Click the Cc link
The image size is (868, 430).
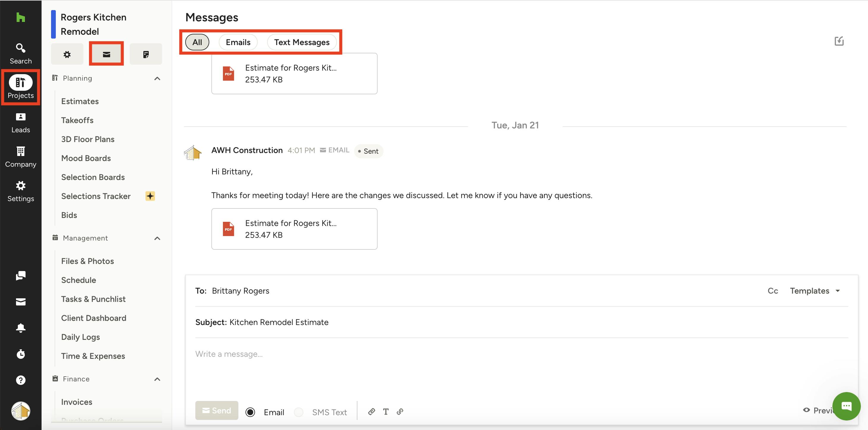[x=773, y=291]
